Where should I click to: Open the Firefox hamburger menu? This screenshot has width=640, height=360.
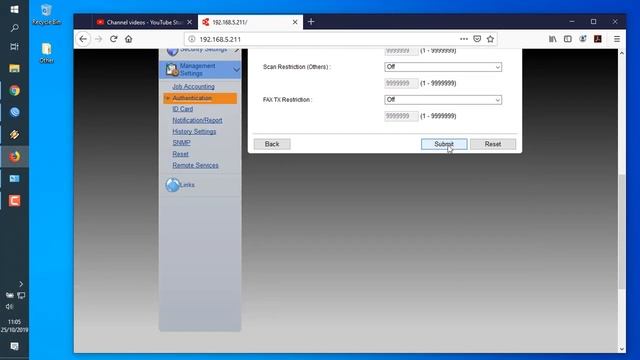click(617, 39)
